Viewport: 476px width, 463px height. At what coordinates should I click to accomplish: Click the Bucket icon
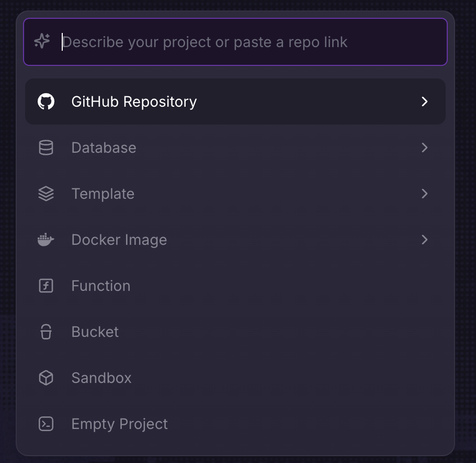point(46,332)
